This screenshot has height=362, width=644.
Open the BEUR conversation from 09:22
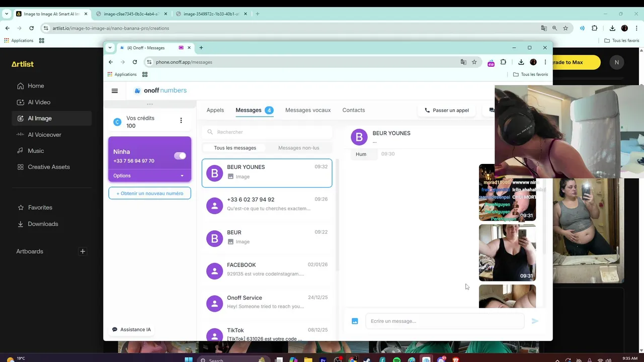[267, 237]
